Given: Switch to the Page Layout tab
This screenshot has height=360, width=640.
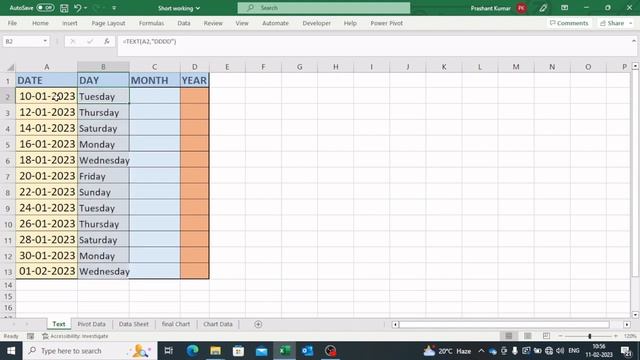Looking at the screenshot, I should coord(108,23).
